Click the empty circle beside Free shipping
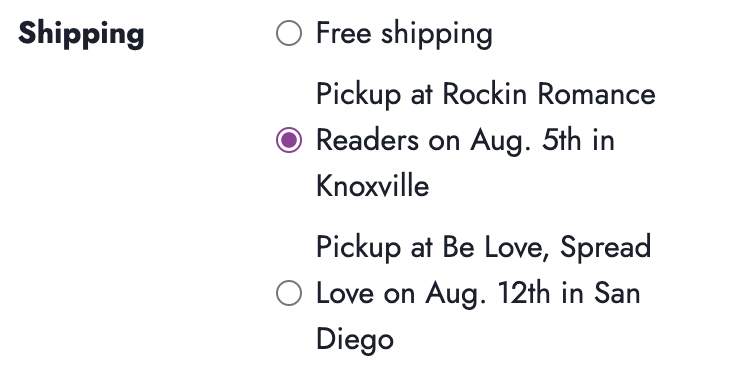Screen dimensions: 740x372 coord(289,34)
